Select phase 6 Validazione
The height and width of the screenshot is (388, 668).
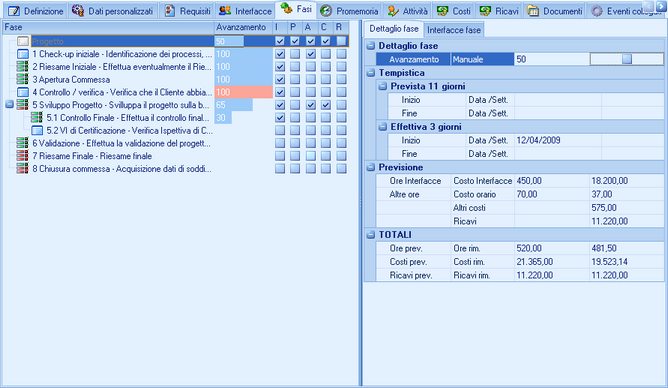[x=122, y=143]
